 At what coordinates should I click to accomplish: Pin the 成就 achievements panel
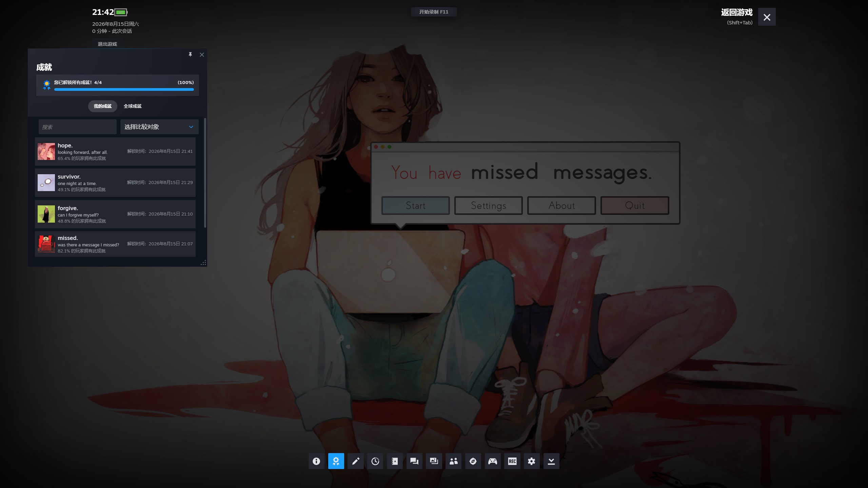point(190,55)
